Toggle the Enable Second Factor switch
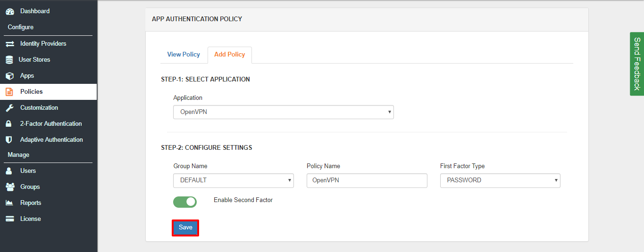This screenshot has width=644, height=252. (x=185, y=202)
